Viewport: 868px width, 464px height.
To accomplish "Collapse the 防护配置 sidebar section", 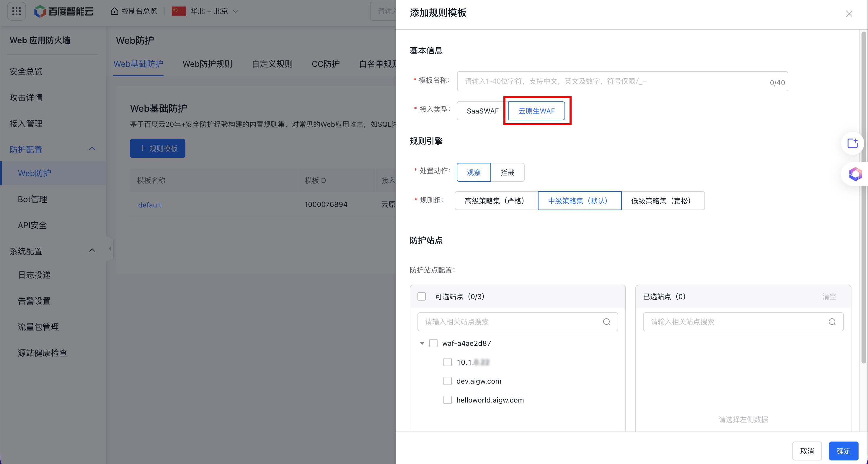I will click(92, 149).
